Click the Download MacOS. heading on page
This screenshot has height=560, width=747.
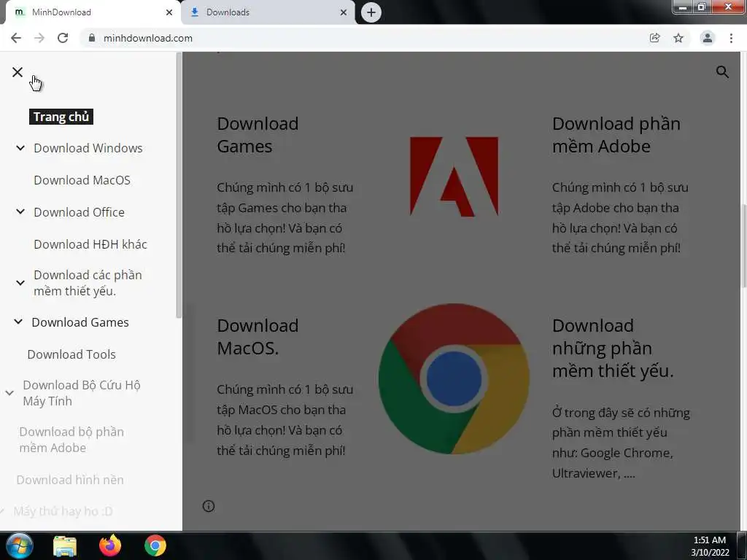click(258, 337)
